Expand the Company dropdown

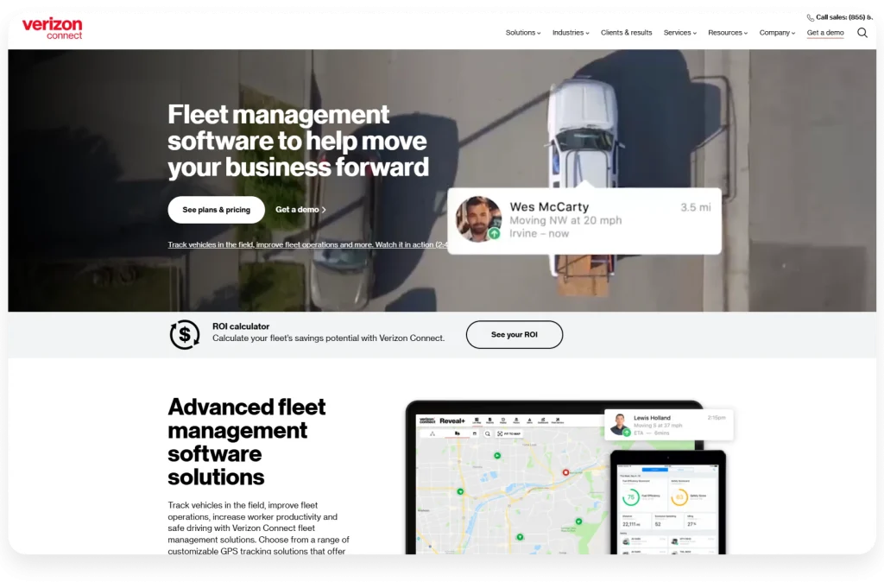[777, 33]
